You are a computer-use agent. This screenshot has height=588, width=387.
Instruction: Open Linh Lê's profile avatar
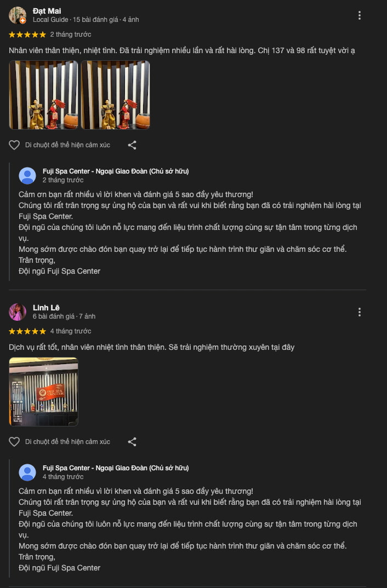pos(18,312)
